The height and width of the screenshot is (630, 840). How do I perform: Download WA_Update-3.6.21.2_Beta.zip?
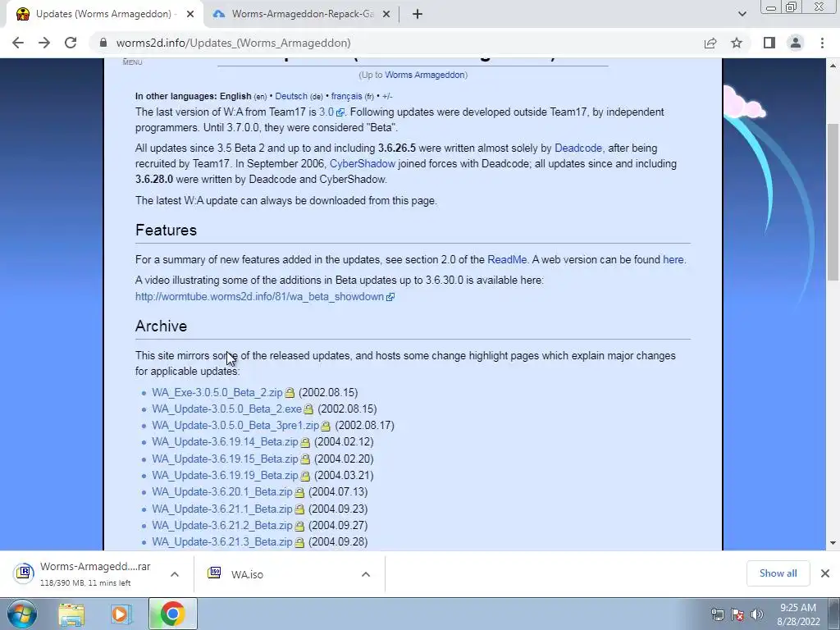click(x=221, y=526)
